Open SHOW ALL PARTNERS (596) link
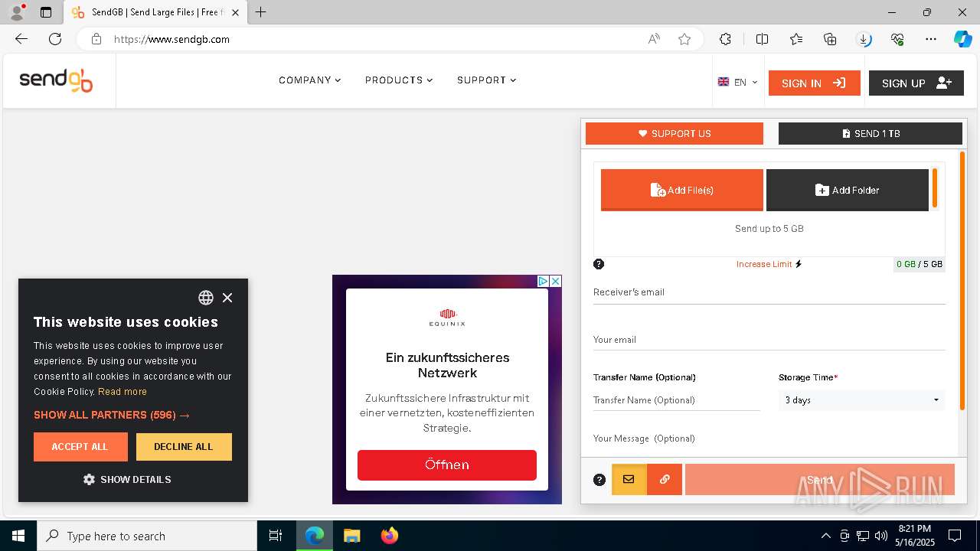Viewport: 980px width, 551px height. [x=112, y=415]
